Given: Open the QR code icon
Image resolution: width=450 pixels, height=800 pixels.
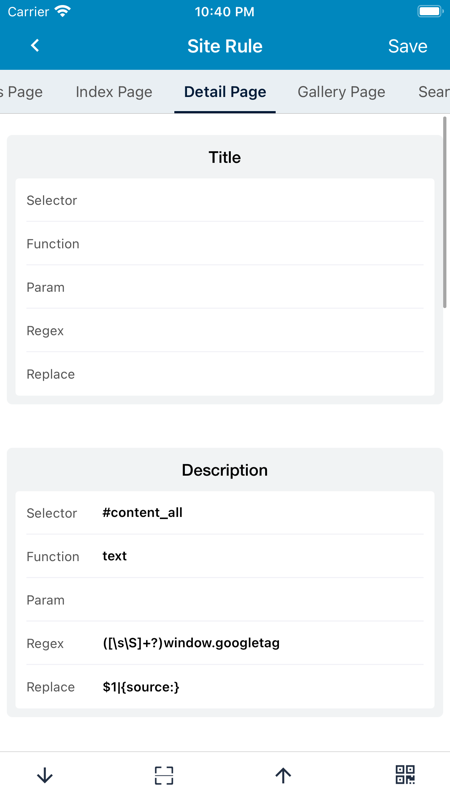Looking at the screenshot, I should (x=406, y=774).
